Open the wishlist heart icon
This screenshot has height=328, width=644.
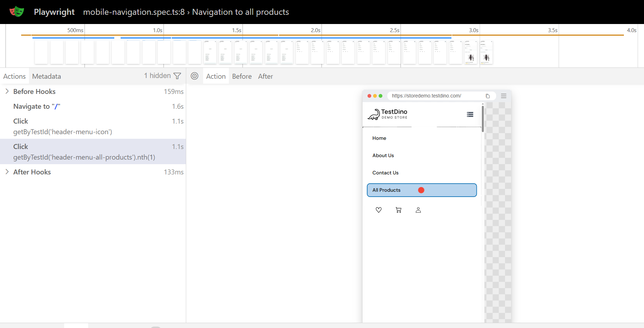coord(378,210)
